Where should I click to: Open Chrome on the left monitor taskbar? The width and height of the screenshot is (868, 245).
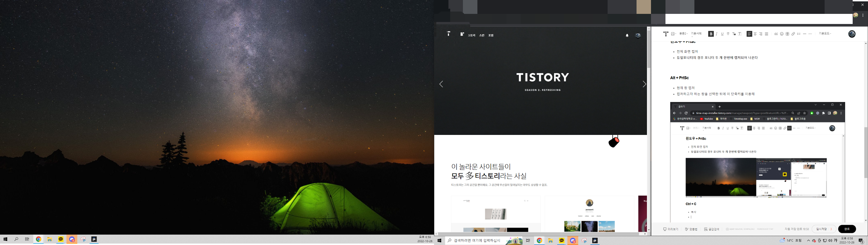(39, 239)
